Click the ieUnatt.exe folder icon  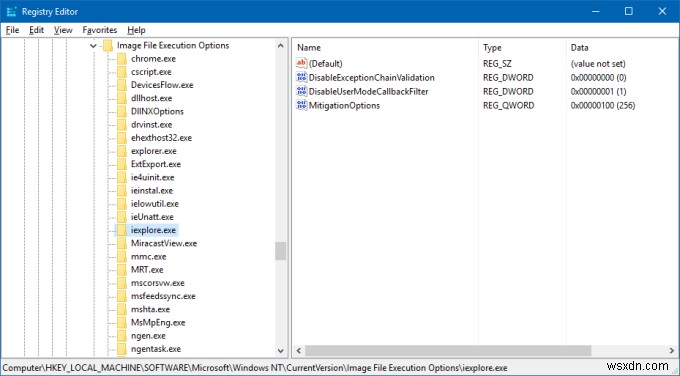coord(122,217)
